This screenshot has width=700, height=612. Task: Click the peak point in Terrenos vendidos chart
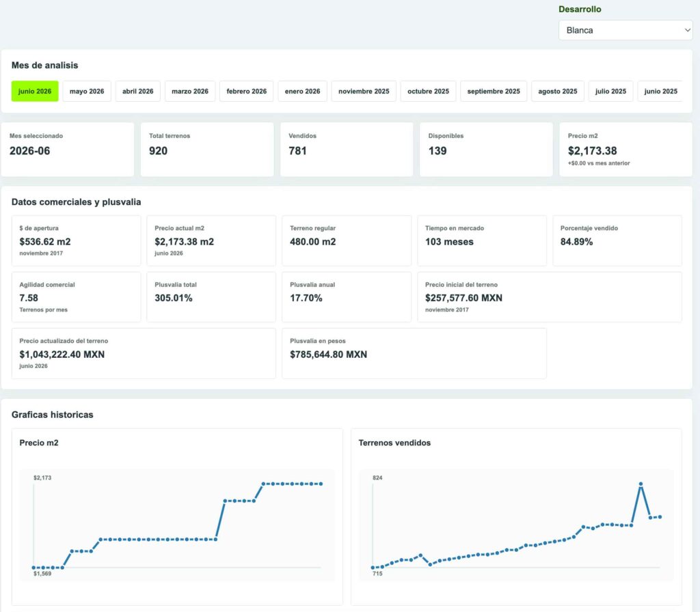pos(641,484)
